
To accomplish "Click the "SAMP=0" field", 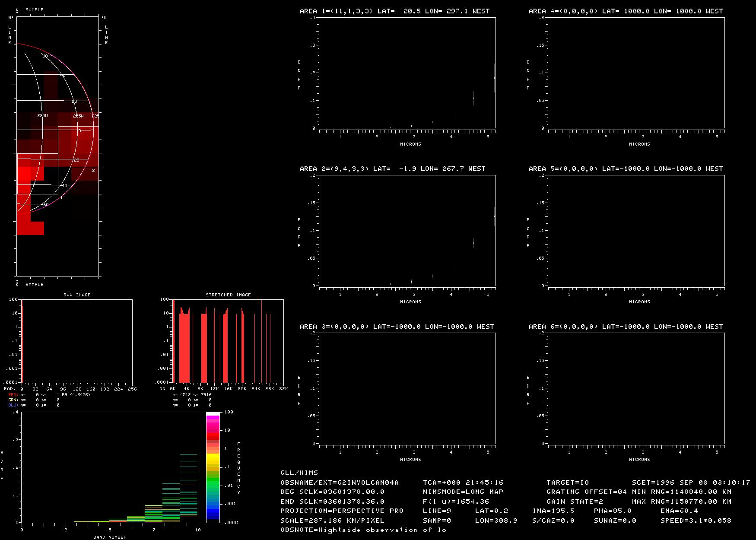I will click(x=437, y=521).
